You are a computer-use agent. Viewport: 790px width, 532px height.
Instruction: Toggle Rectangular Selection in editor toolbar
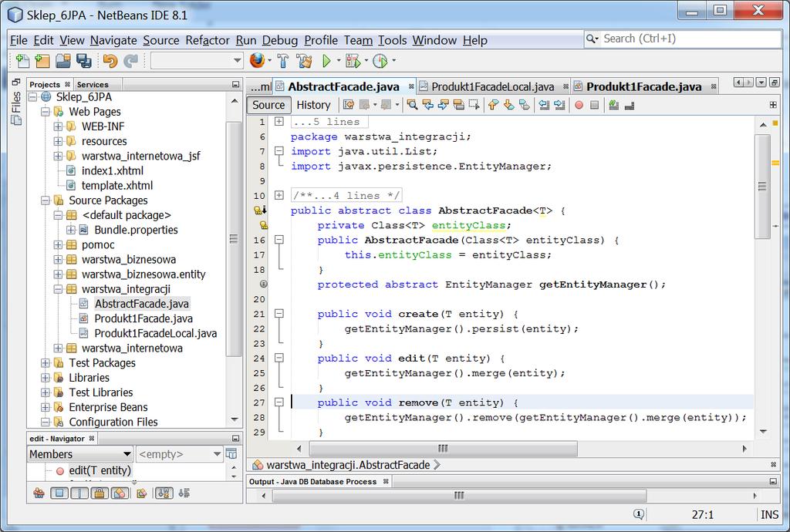point(474,105)
